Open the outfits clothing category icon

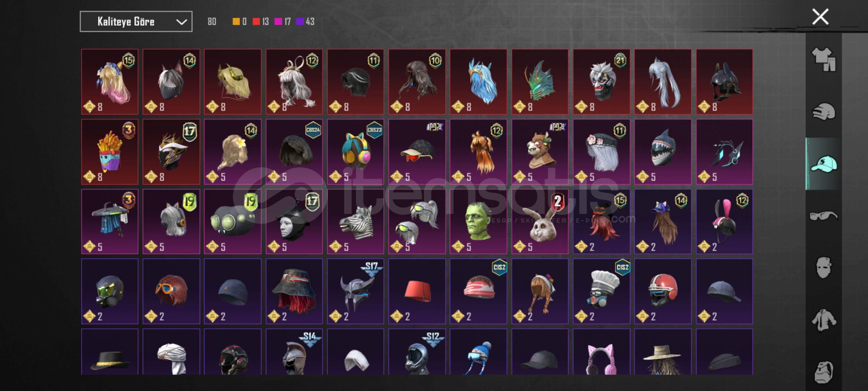coord(824,59)
